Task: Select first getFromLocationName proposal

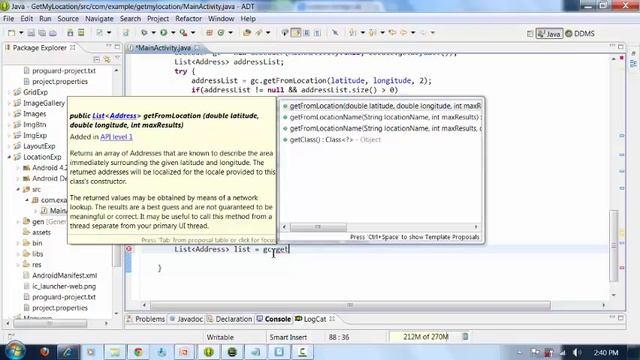Action: coord(381,117)
